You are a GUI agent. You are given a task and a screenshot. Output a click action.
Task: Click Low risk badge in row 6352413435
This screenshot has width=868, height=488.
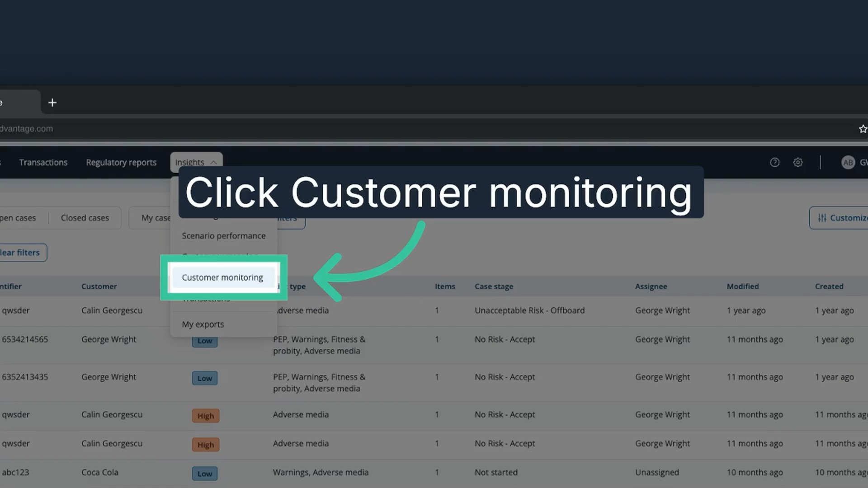205,378
